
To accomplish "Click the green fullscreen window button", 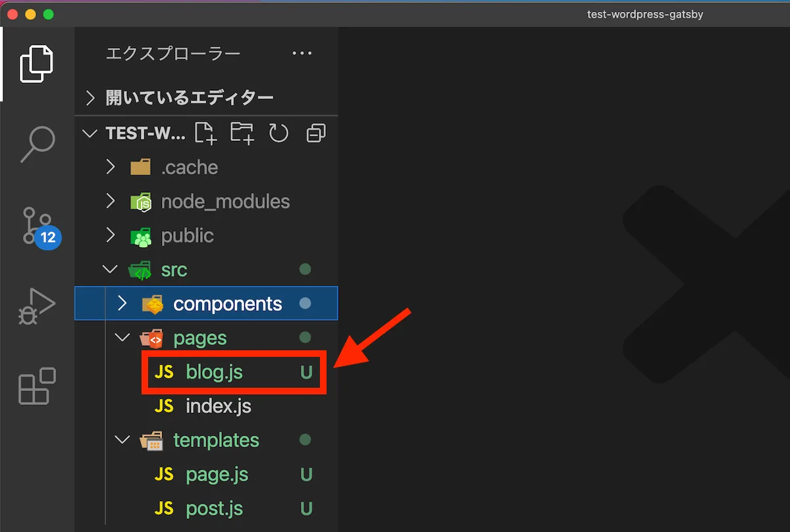I will coord(48,14).
